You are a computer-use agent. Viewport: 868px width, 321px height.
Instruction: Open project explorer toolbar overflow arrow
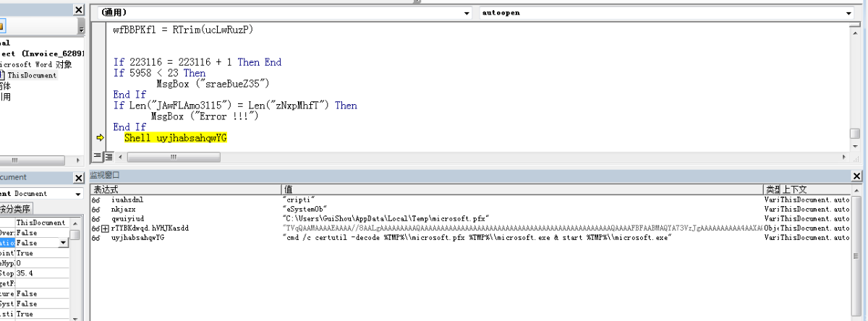coord(81,28)
